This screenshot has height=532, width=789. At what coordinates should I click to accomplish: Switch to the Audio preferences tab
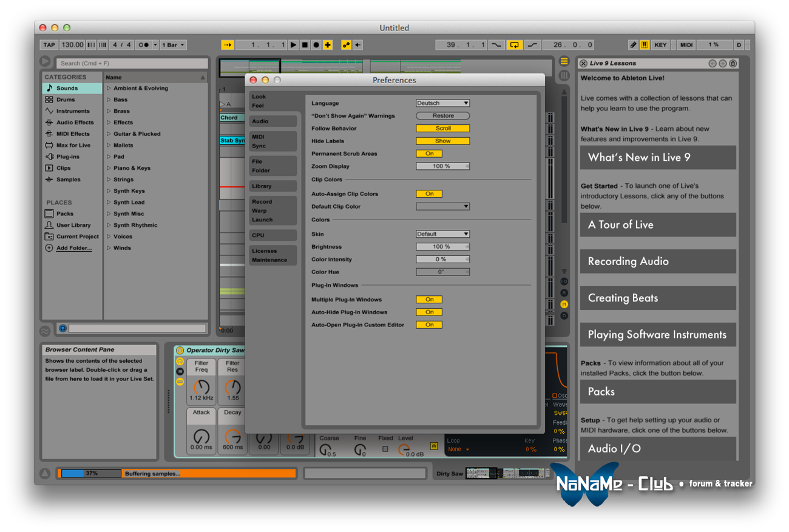pos(273,121)
